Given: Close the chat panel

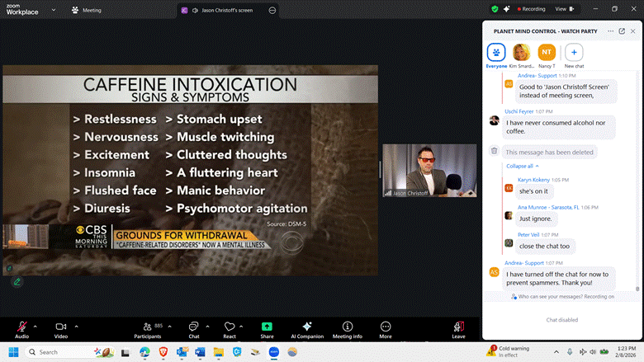Looking at the screenshot, I should click(x=633, y=31).
